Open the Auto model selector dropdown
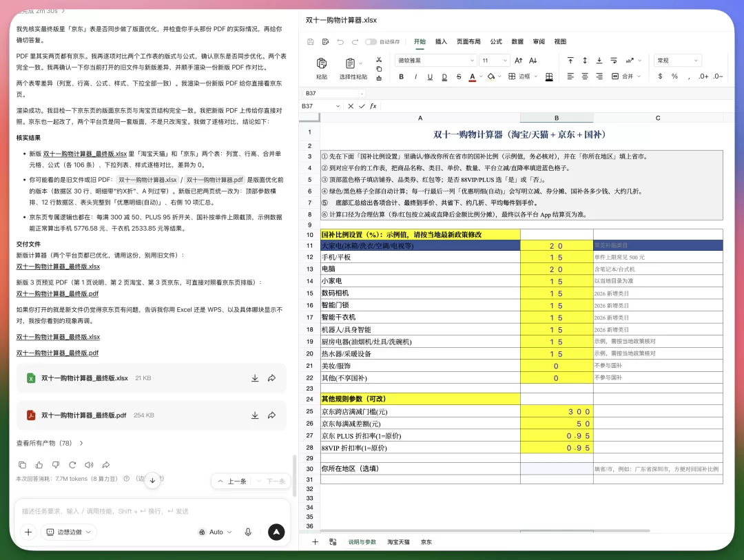744x560 pixels. 216,532
